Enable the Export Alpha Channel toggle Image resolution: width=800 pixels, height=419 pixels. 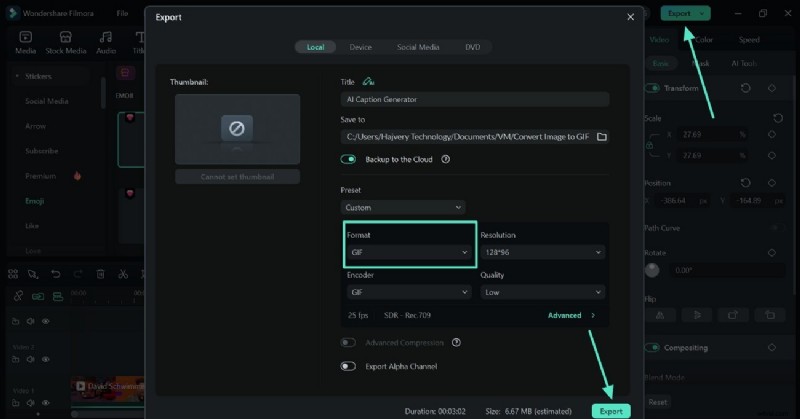pos(349,366)
